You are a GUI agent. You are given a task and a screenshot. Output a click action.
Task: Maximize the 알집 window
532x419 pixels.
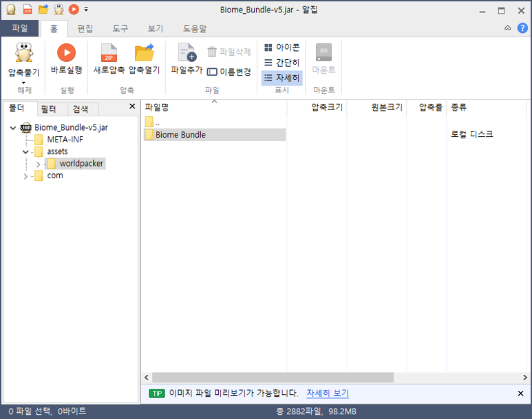502,11
